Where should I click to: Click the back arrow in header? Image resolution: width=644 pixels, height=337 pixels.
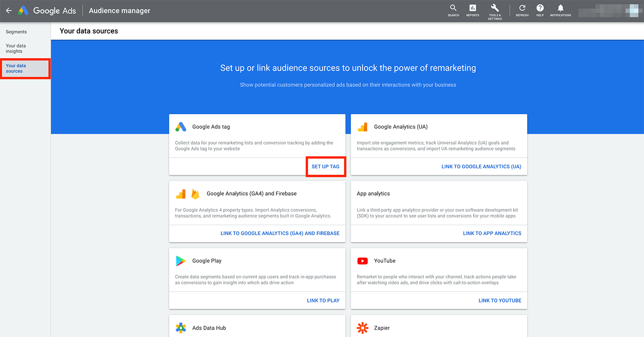pos(9,10)
